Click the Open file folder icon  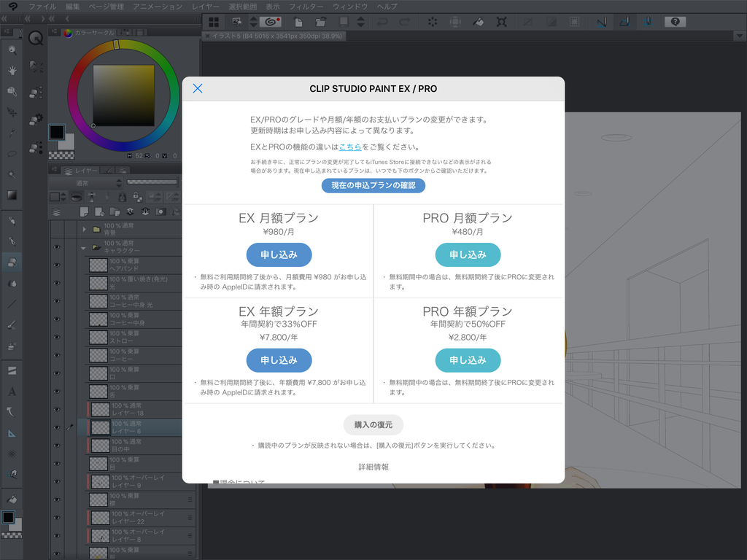pyautogui.click(x=321, y=22)
